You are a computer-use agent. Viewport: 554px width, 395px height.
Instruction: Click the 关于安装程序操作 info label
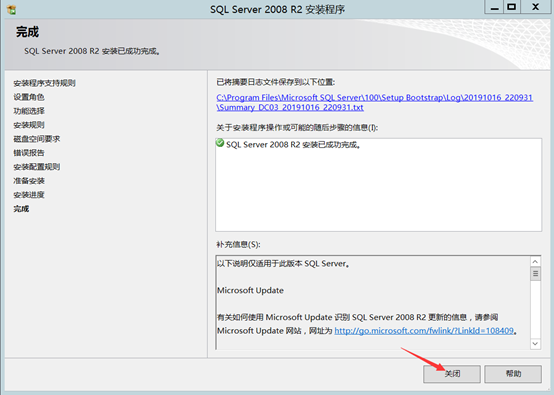[x=297, y=128]
